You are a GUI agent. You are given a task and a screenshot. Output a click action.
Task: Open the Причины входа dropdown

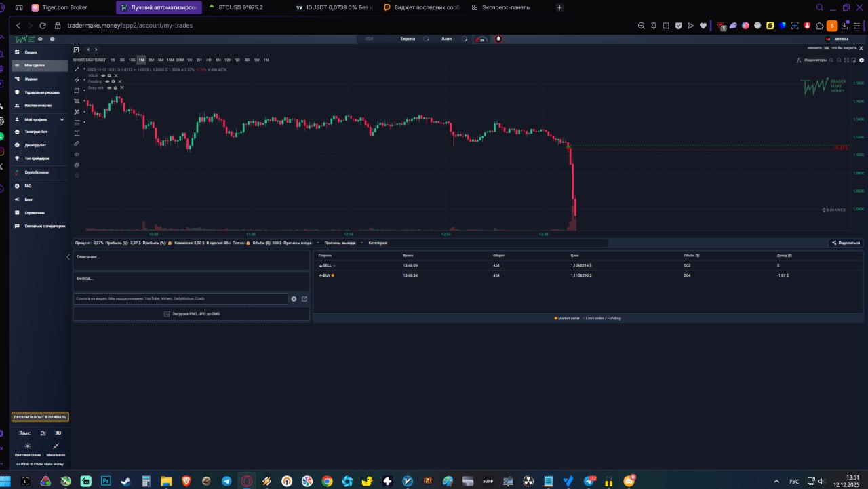[318, 243]
